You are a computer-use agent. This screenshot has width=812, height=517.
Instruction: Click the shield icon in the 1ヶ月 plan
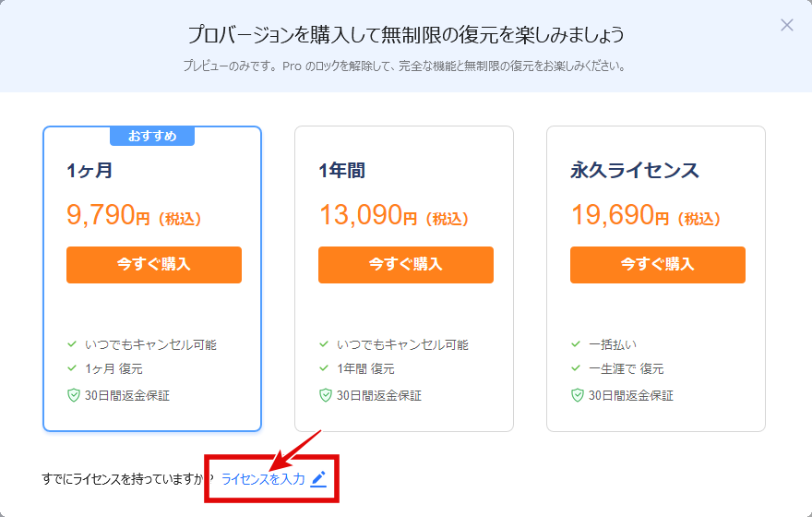tap(74, 396)
